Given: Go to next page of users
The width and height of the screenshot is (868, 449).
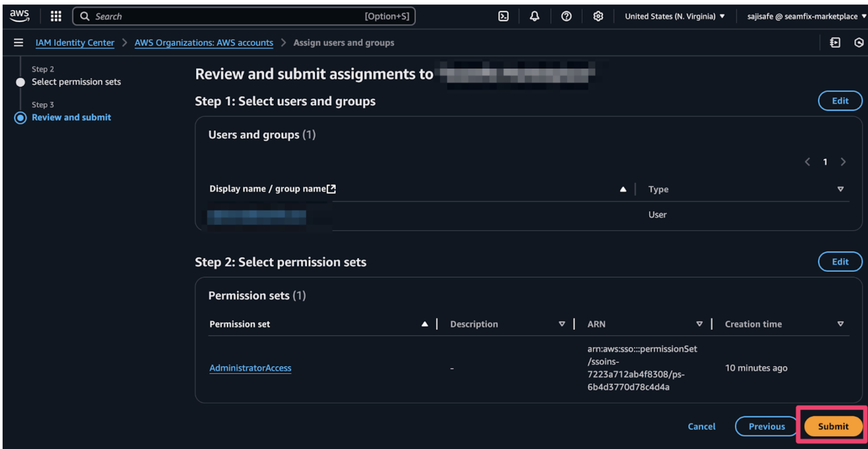Looking at the screenshot, I should pyautogui.click(x=843, y=162).
